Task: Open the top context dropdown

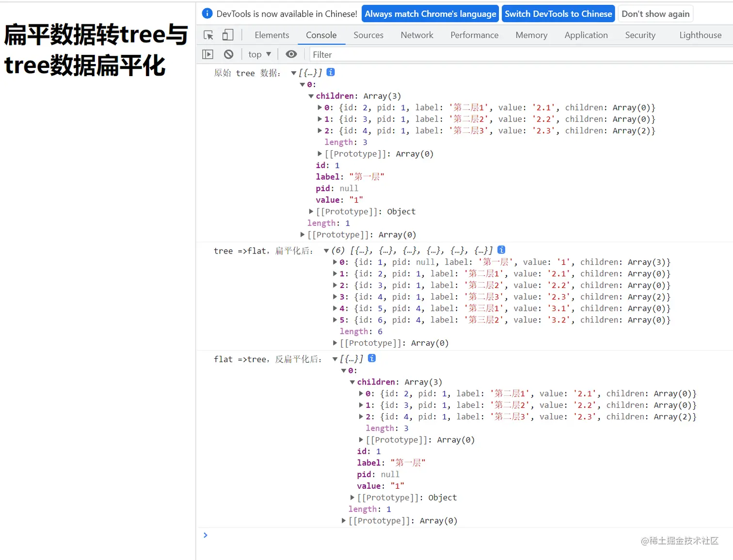Action: click(x=260, y=54)
